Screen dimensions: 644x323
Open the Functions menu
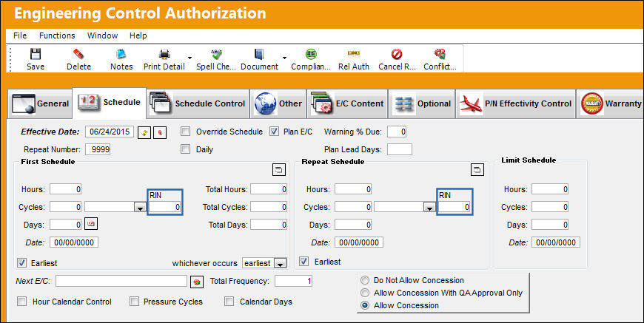coord(57,35)
